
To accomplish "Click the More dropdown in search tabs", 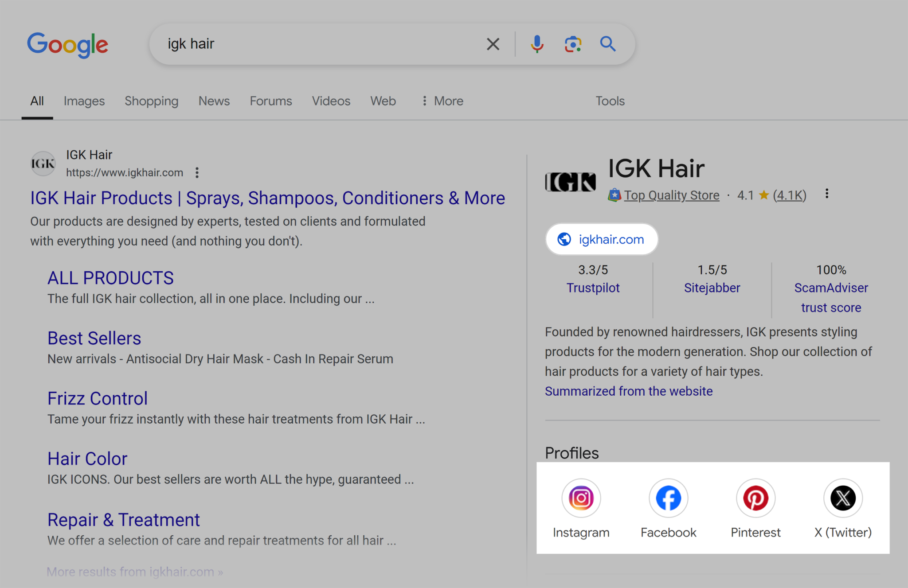I will 441,101.
